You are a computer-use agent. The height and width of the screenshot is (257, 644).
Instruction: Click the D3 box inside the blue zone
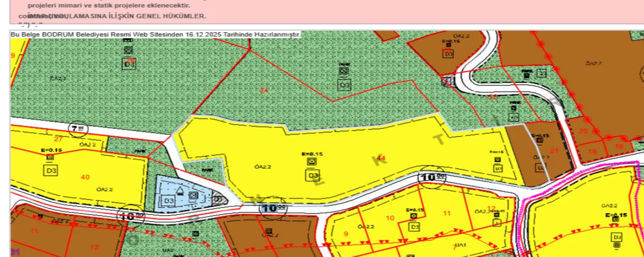pyautogui.click(x=169, y=202)
